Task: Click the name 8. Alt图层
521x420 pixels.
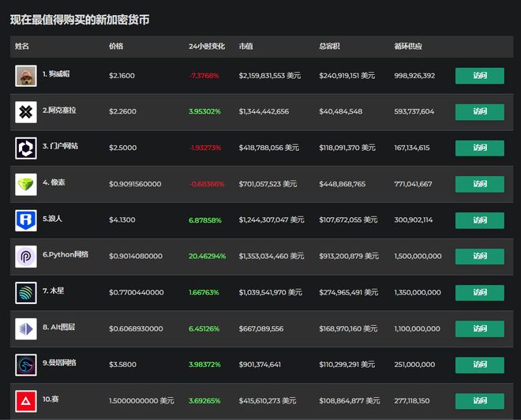Action: [x=59, y=327]
